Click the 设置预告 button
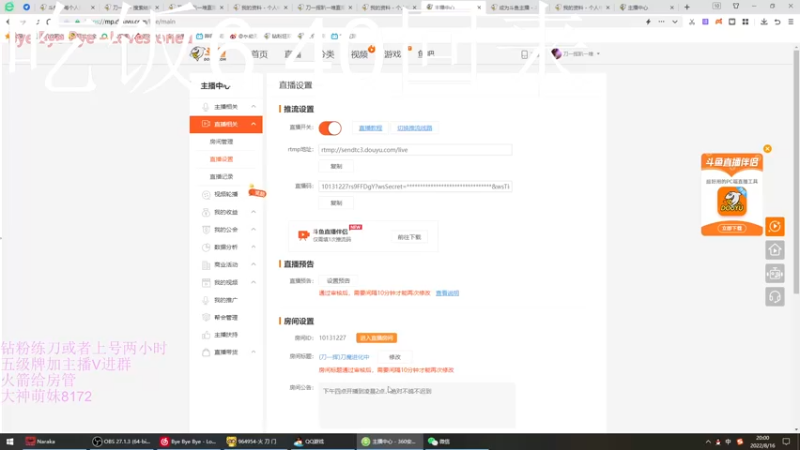This screenshot has height=450, width=800. (338, 281)
